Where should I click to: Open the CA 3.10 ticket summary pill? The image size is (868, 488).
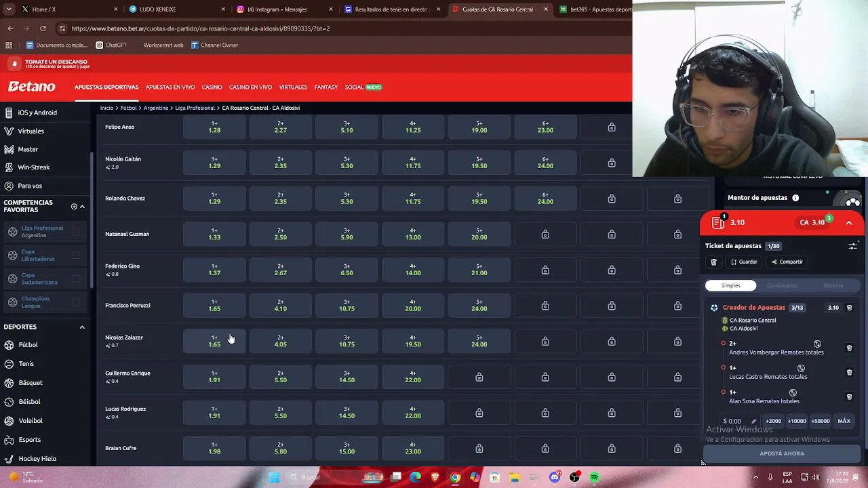[x=812, y=222]
